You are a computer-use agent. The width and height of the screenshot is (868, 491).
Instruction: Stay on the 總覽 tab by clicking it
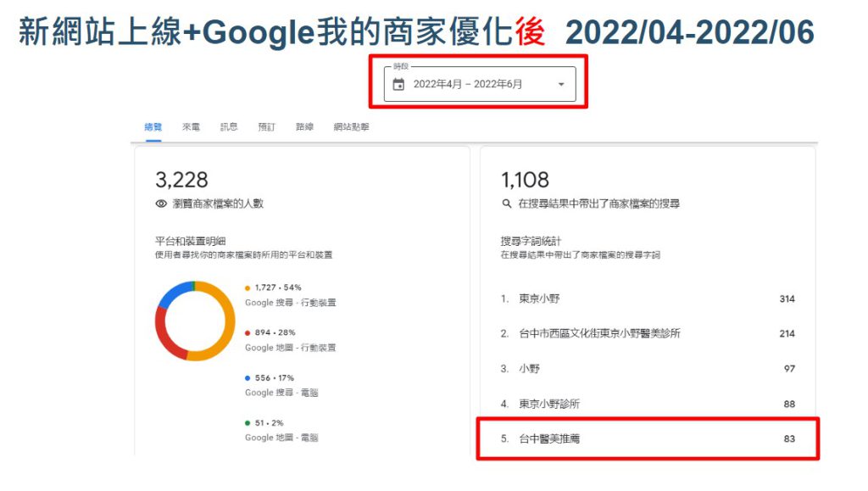pyautogui.click(x=153, y=126)
